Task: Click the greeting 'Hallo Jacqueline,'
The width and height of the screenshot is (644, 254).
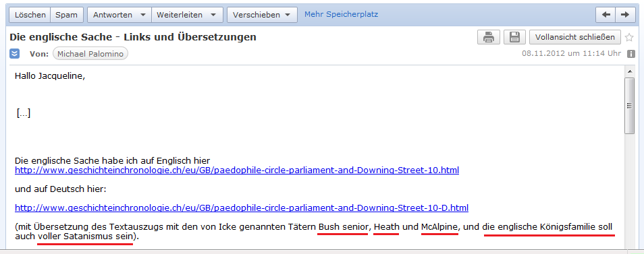Action: (50, 75)
